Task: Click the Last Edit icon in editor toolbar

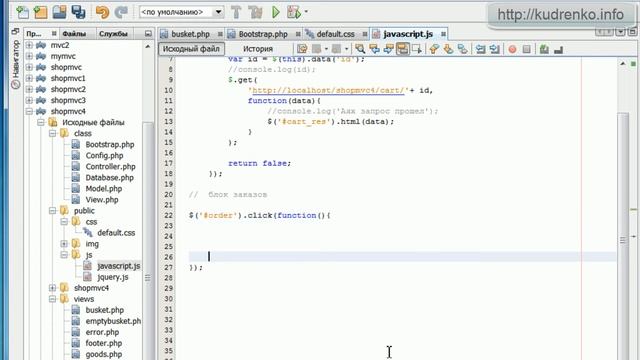Action: pyautogui.click(x=302, y=49)
